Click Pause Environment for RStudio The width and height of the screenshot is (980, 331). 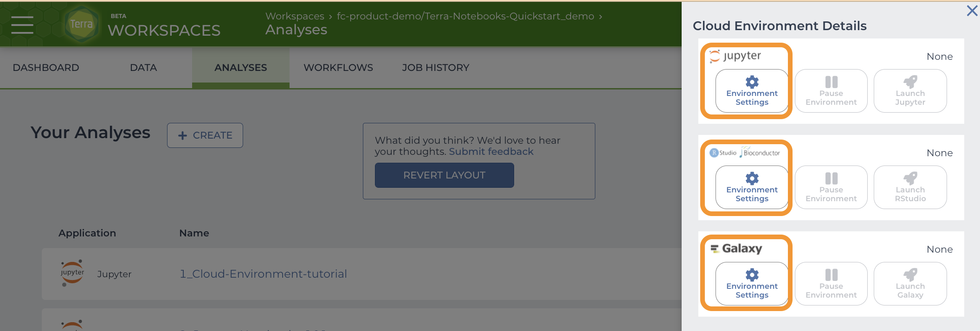(x=831, y=187)
